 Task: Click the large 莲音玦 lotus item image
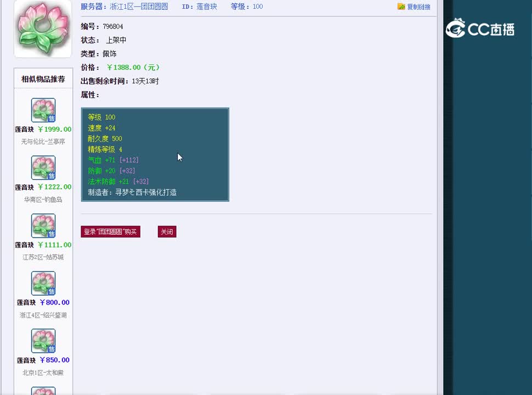(43, 29)
